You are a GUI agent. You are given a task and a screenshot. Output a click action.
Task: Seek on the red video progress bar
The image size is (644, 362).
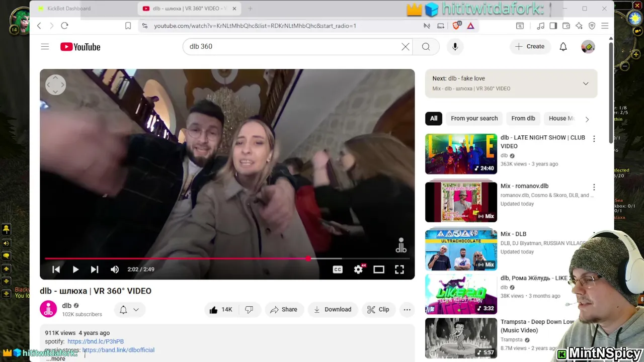tap(227, 258)
